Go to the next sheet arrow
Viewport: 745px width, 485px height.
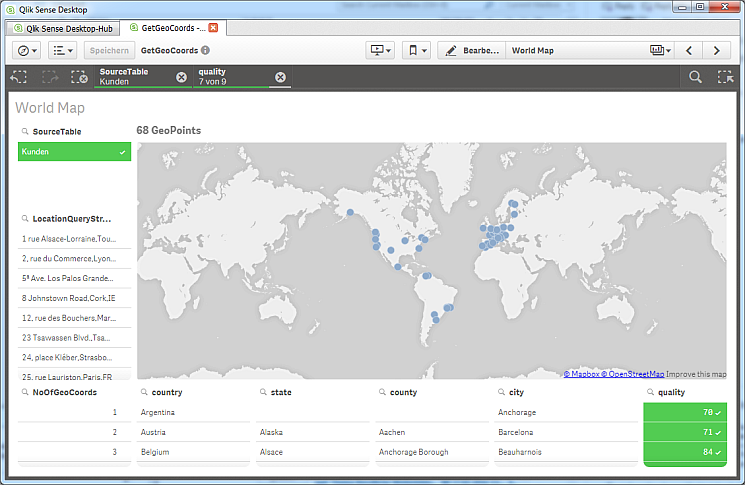pos(716,50)
